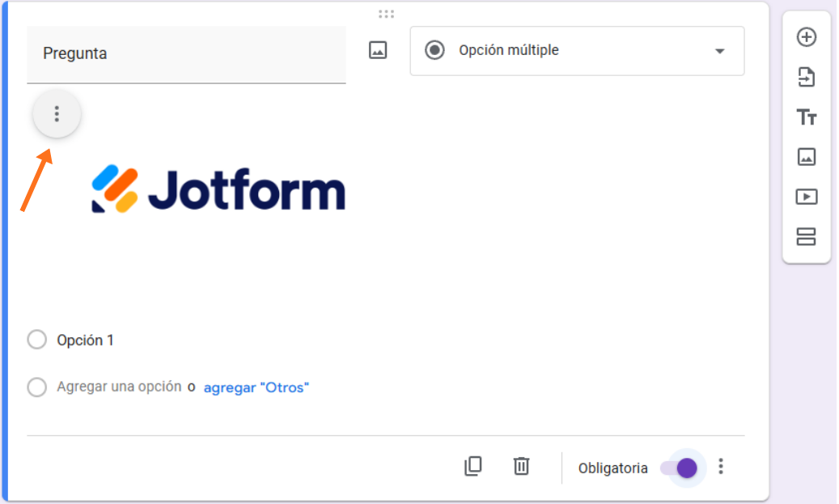Delete the question with the trash icon
Viewport: 839px width, 504px height.
[522, 467]
